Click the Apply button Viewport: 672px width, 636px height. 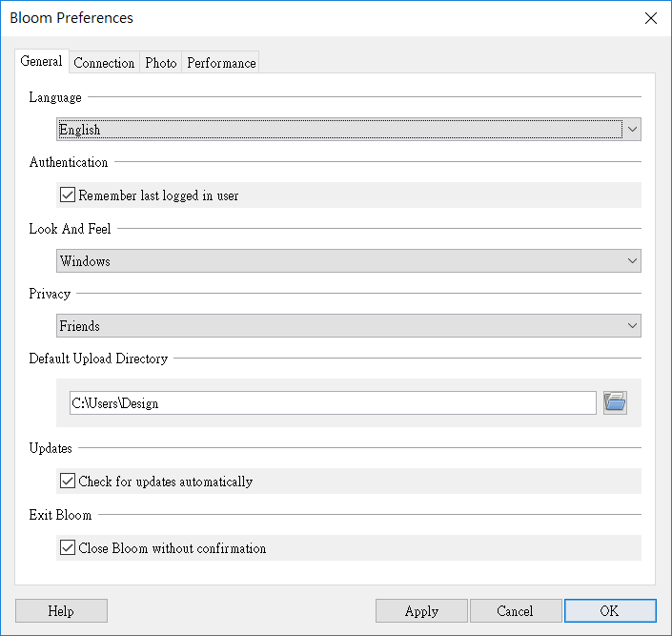pyautogui.click(x=421, y=611)
